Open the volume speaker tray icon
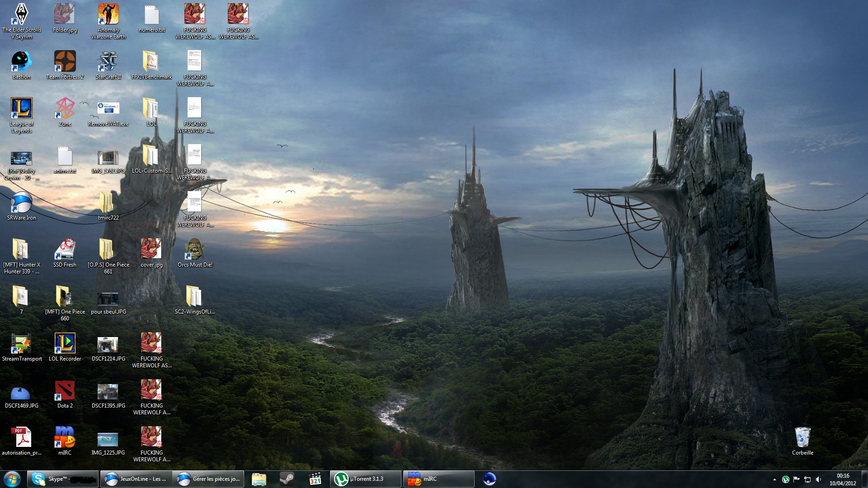 tap(818, 479)
